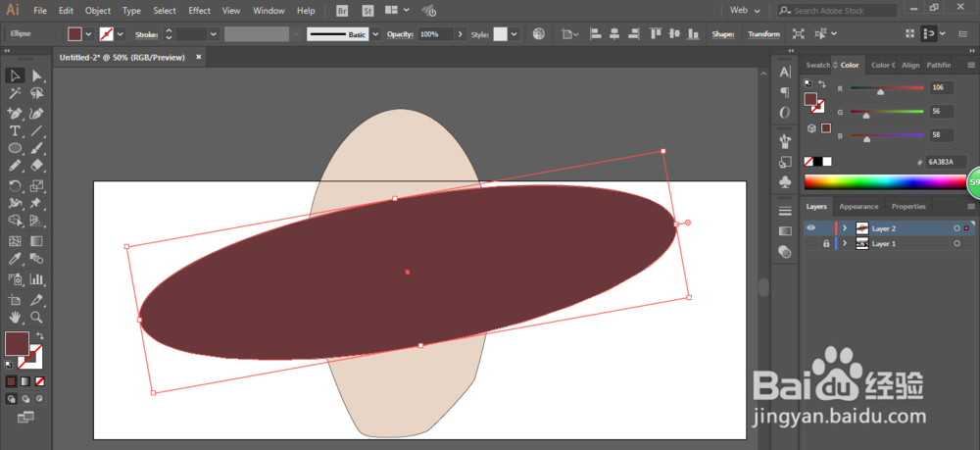Open the Web workspace switcher
The height and width of the screenshot is (450, 980).
coord(746,11)
